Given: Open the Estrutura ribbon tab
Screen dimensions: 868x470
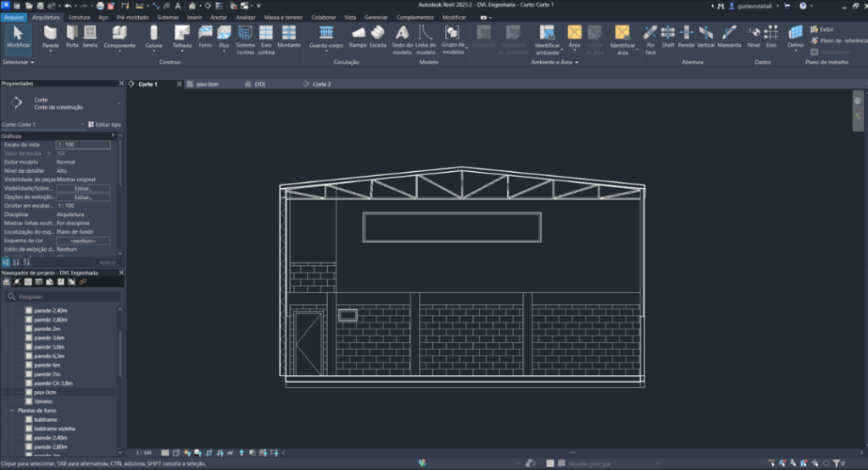Looking at the screenshot, I should (79, 17).
